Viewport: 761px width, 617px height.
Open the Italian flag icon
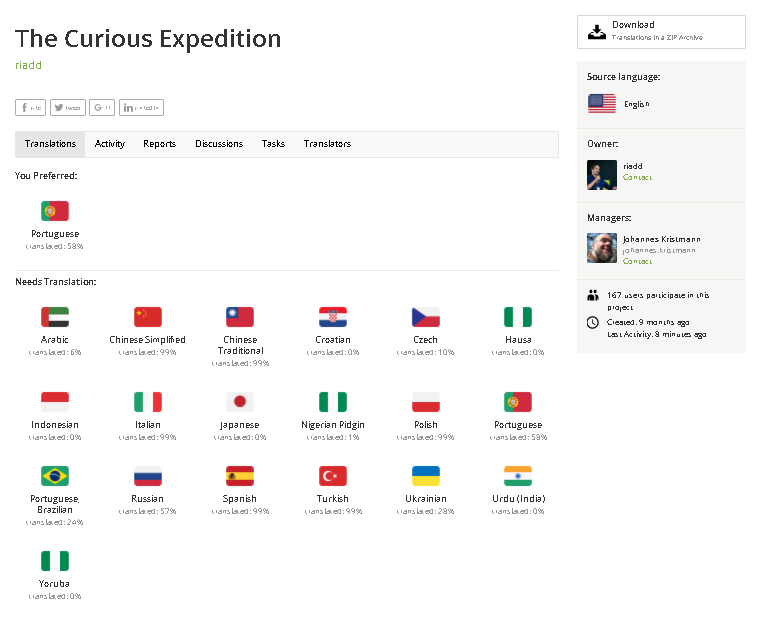click(148, 402)
